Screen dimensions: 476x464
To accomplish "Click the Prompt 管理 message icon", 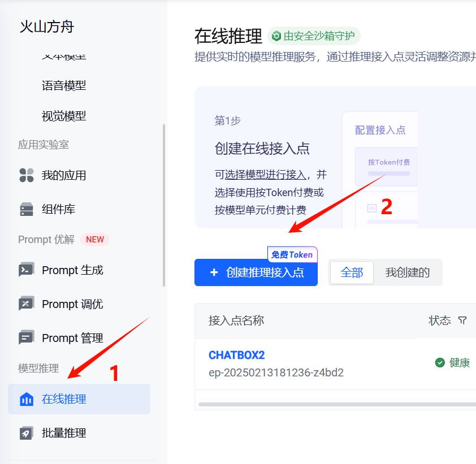I will click(27, 337).
